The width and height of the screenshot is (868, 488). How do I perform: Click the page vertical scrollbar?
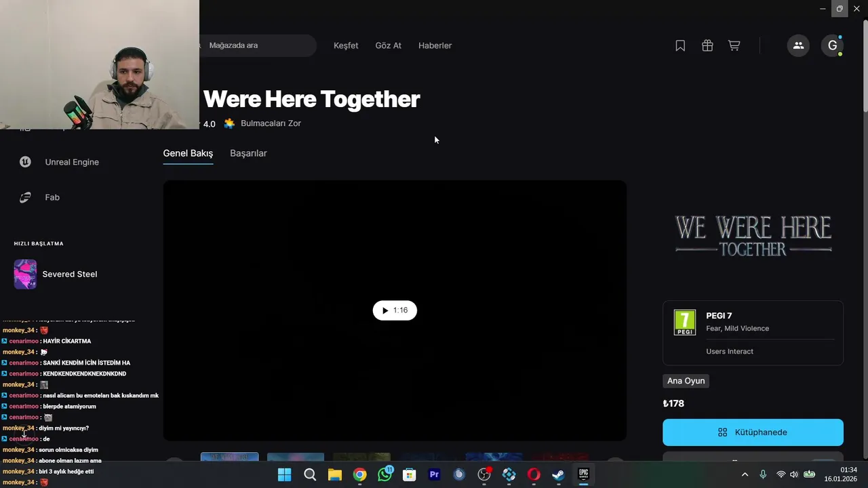click(x=865, y=66)
